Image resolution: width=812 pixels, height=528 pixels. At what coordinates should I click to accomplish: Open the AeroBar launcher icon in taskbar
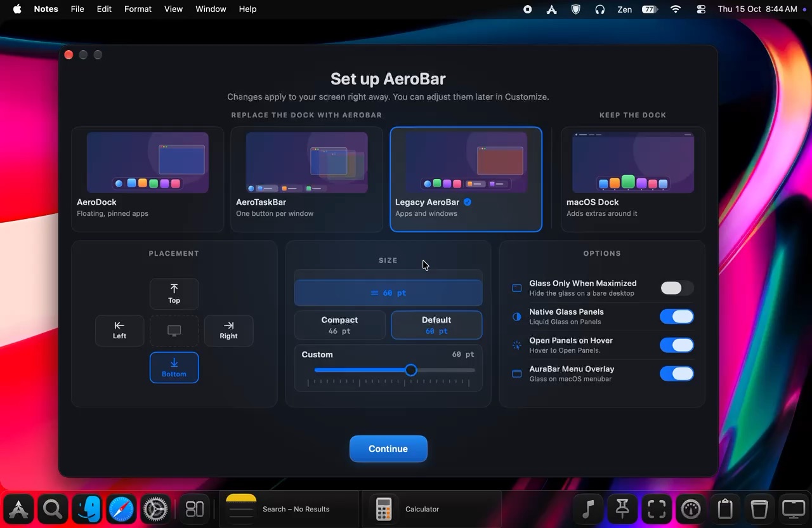pos(18,509)
